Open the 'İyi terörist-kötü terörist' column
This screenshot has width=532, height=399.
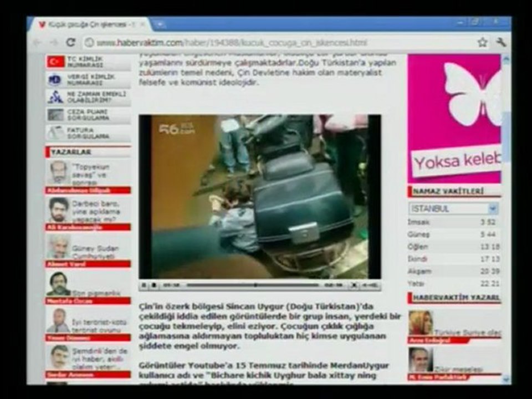pyautogui.click(x=99, y=326)
